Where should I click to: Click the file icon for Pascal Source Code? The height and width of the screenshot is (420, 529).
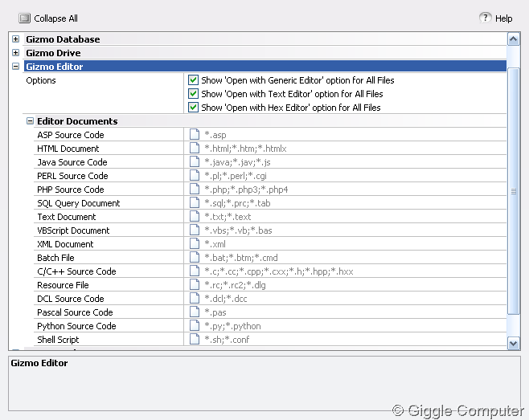[195, 312]
